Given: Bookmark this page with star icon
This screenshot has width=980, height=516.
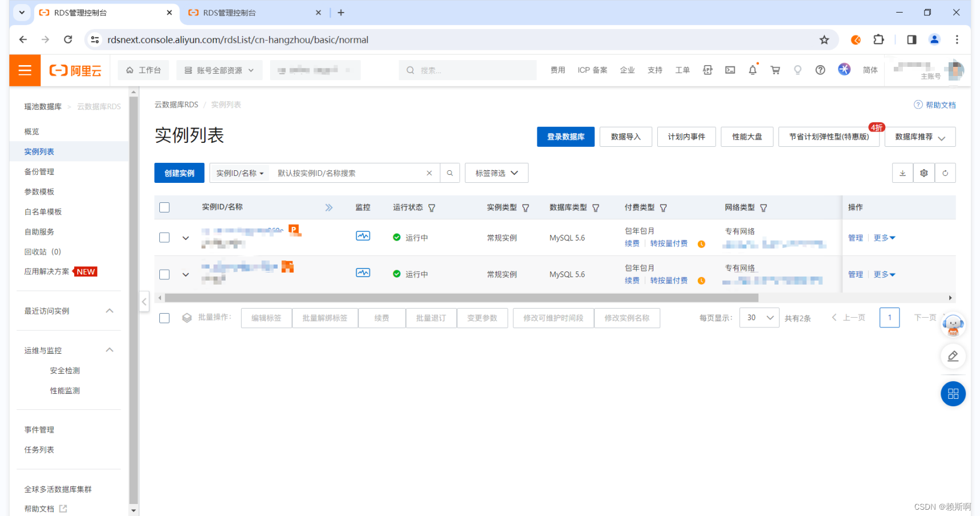Looking at the screenshot, I should pyautogui.click(x=824, y=40).
